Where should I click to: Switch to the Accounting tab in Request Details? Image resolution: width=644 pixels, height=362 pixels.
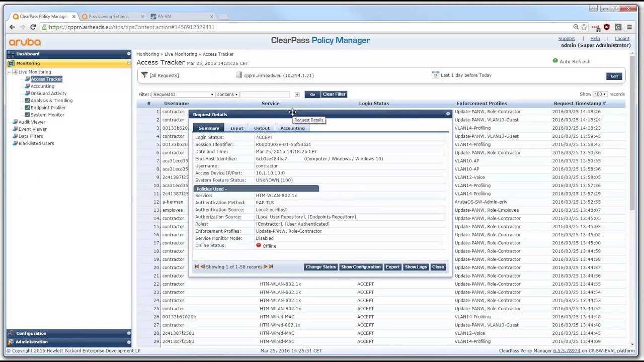click(292, 128)
